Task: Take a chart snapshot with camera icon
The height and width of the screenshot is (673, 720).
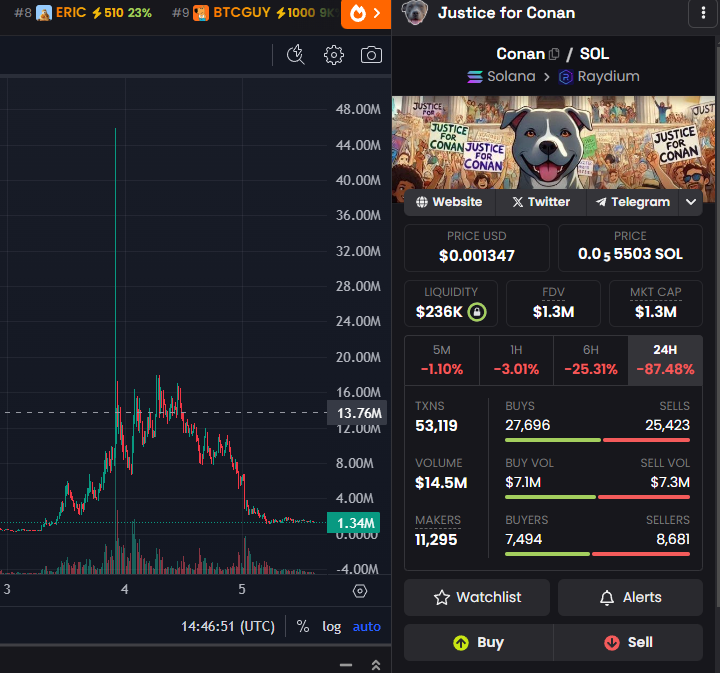Action: coord(371,55)
